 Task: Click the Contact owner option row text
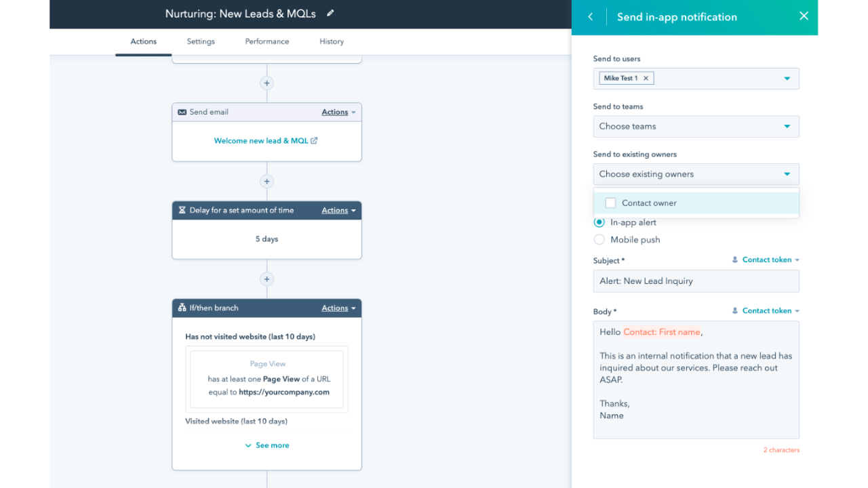(649, 203)
